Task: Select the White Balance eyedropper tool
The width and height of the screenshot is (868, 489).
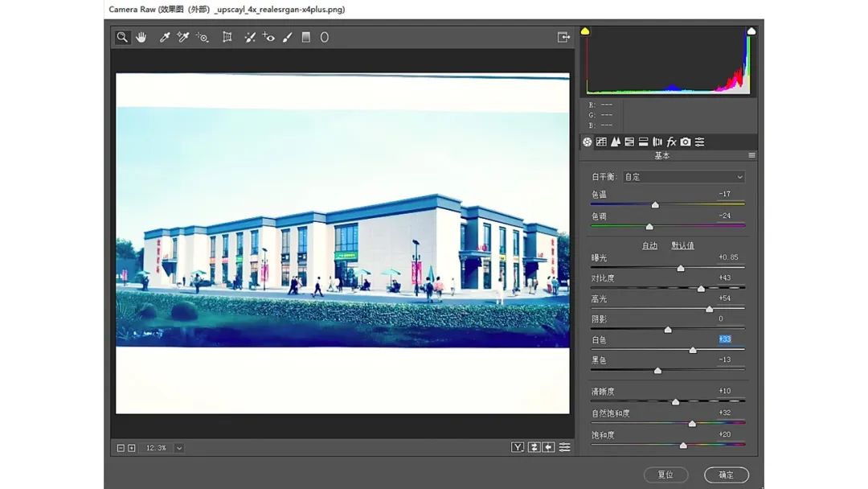Action: click(165, 37)
